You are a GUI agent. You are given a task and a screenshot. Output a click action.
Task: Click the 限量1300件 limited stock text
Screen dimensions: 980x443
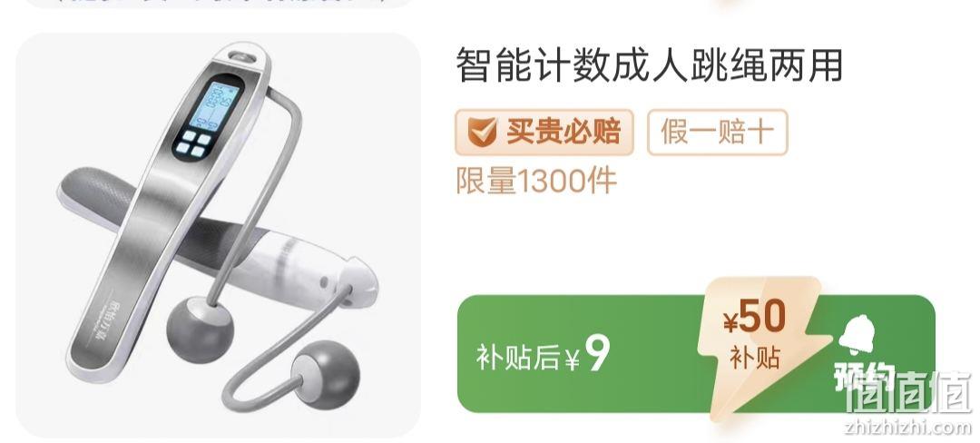pos(536,182)
